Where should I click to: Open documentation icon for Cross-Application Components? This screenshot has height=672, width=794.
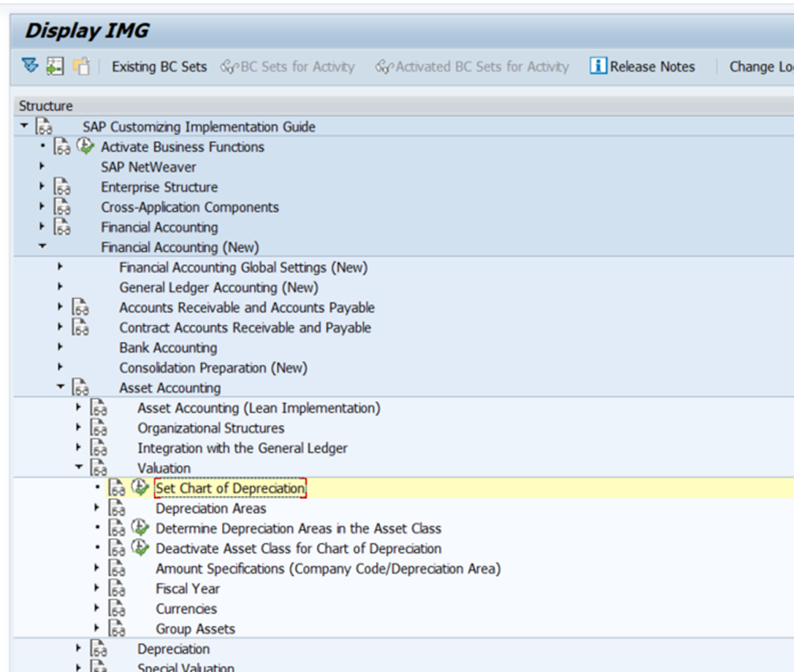62,207
